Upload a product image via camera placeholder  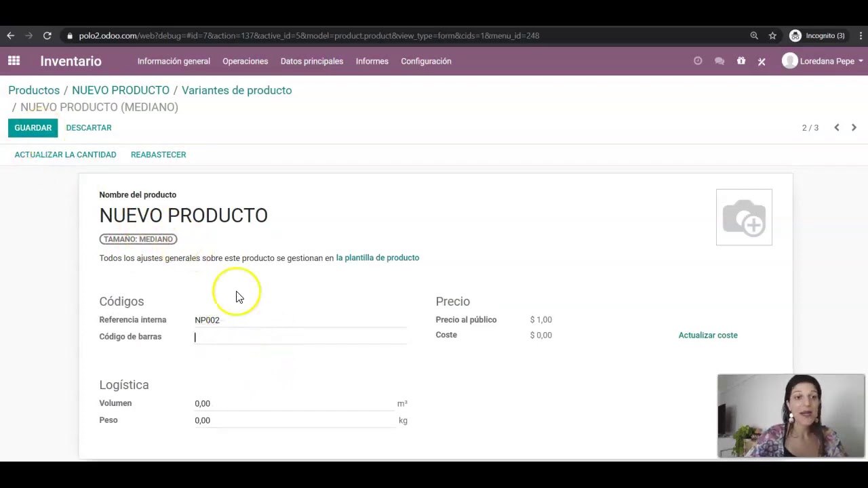point(744,217)
